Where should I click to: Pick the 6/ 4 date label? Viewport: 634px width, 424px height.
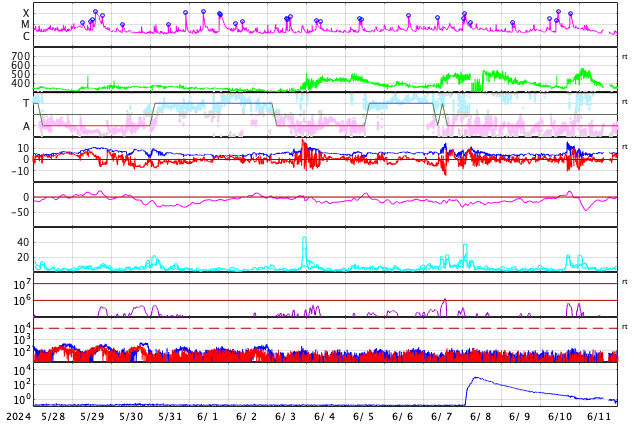click(324, 416)
